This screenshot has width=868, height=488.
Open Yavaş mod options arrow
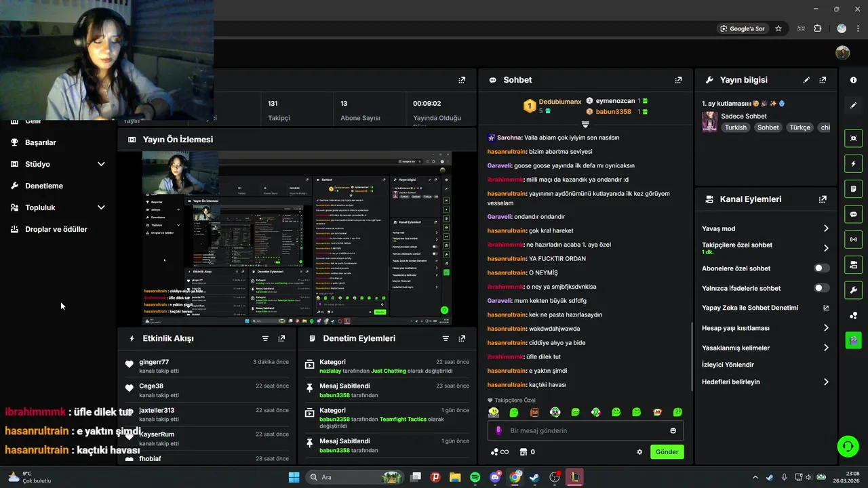coord(826,228)
